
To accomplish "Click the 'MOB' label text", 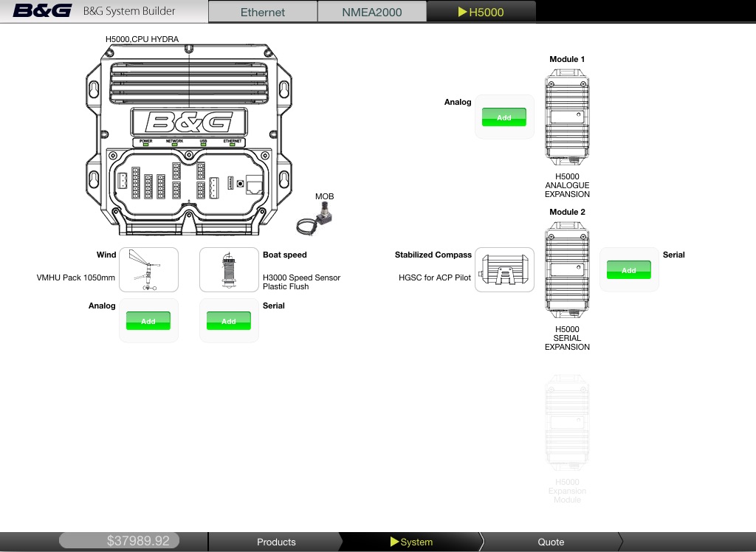I will click(325, 197).
